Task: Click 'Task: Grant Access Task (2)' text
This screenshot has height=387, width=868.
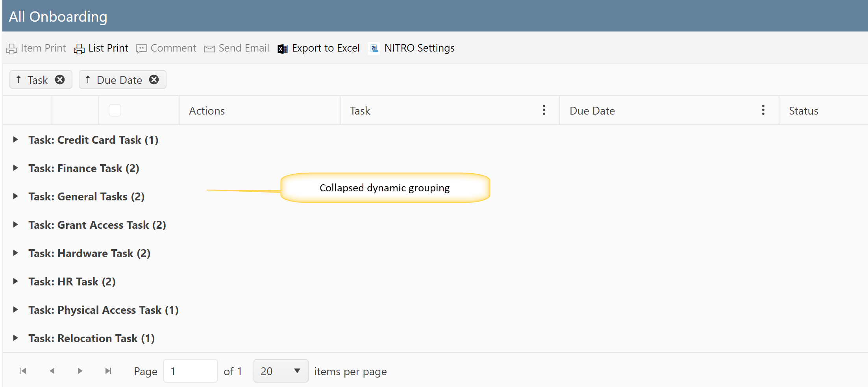Action: pyautogui.click(x=97, y=225)
